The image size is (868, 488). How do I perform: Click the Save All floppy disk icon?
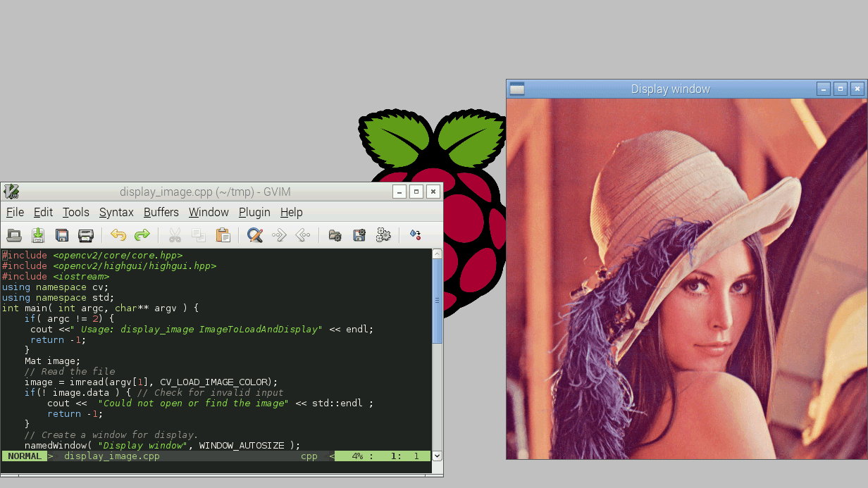tap(62, 235)
